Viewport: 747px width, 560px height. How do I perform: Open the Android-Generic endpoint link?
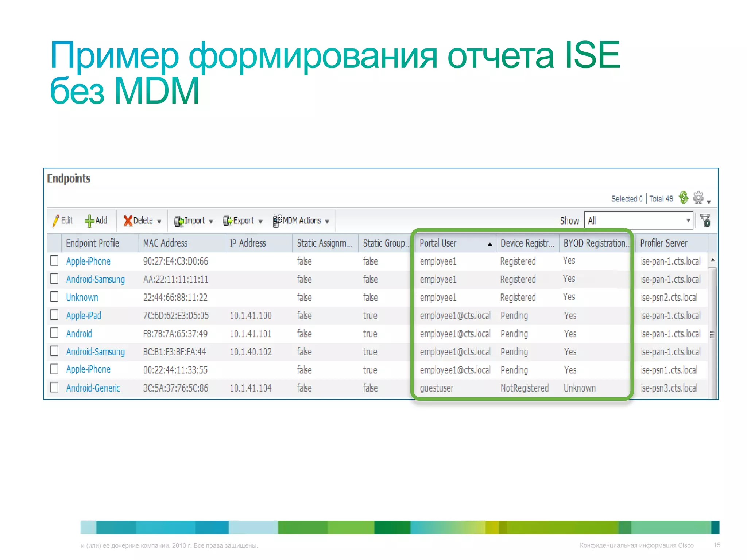[93, 388]
